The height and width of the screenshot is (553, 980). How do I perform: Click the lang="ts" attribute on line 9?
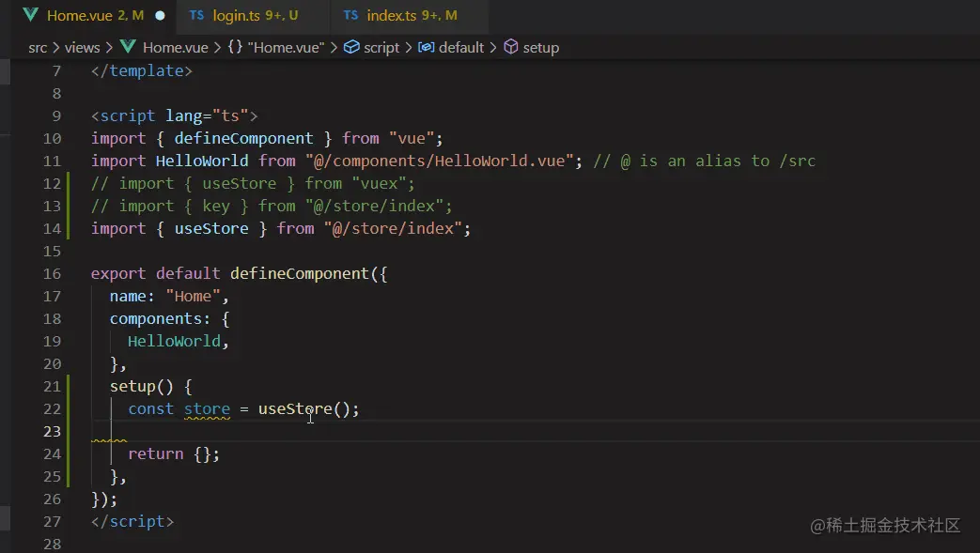click(207, 115)
